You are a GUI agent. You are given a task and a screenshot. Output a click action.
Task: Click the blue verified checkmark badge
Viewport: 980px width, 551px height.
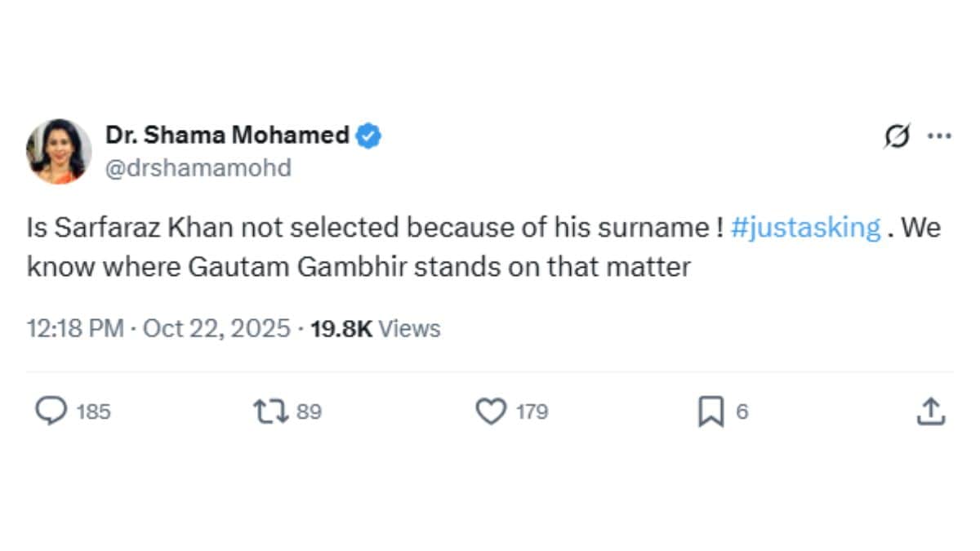(x=368, y=136)
